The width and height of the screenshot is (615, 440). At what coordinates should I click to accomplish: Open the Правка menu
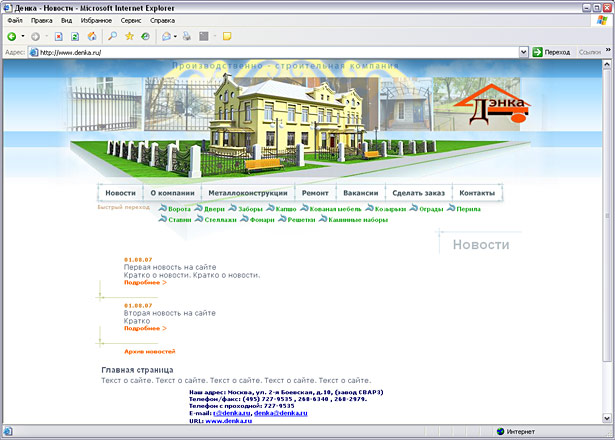pyautogui.click(x=42, y=20)
